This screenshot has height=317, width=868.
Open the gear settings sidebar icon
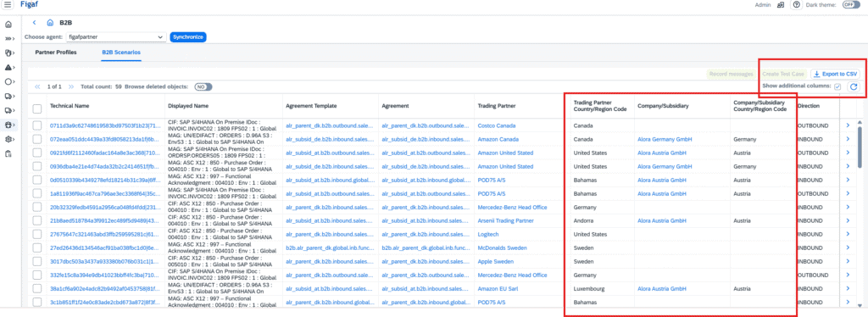[x=8, y=139]
